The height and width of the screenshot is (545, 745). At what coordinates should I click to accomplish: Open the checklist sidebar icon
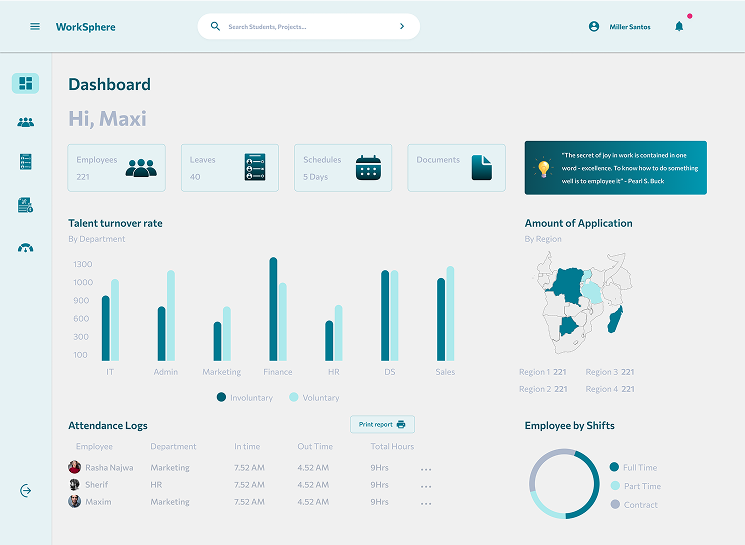26,162
